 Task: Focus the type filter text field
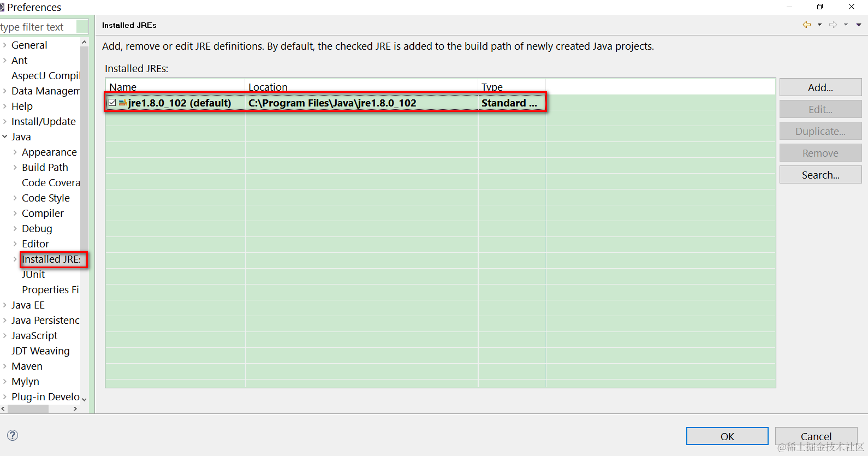(44, 27)
